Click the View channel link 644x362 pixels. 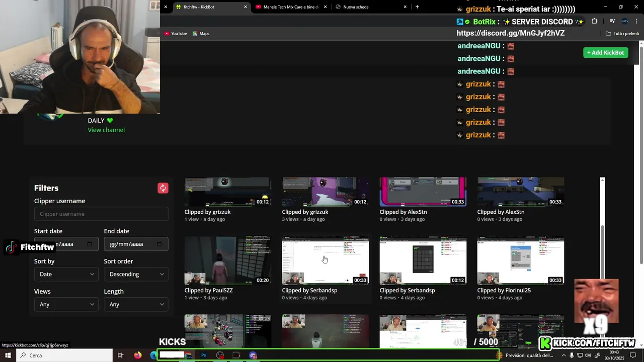tap(106, 130)
